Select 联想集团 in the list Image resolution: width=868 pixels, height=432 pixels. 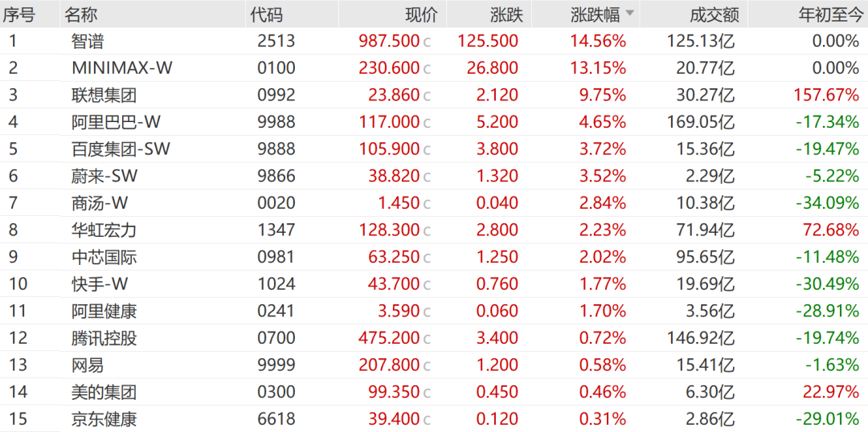pos(104,95)
